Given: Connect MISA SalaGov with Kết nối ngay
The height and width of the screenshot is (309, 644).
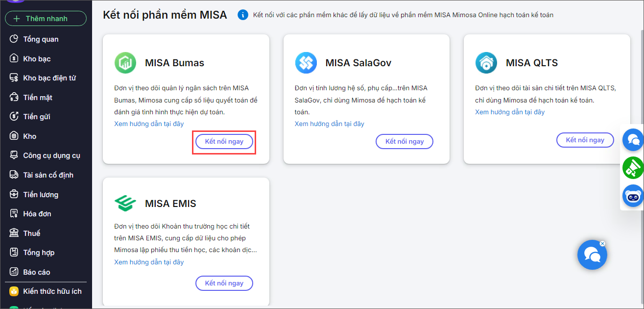Looking at the screenshot, I should click(x=404, y=141).
